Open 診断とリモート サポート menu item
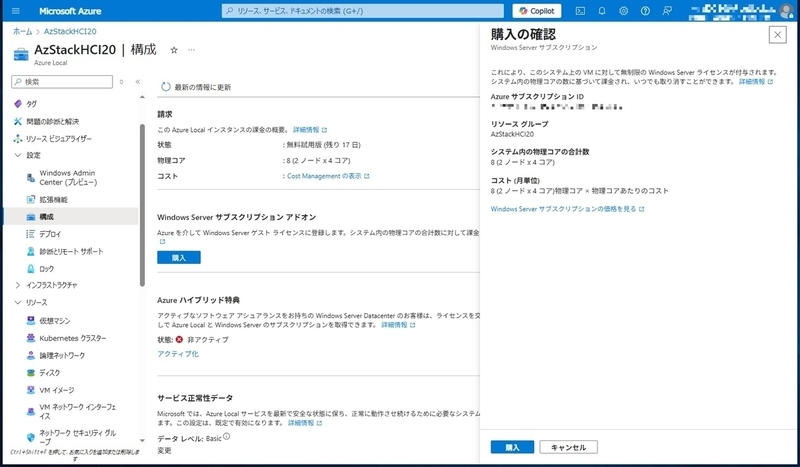Screen dimensions: 800x467 point(71,252)
